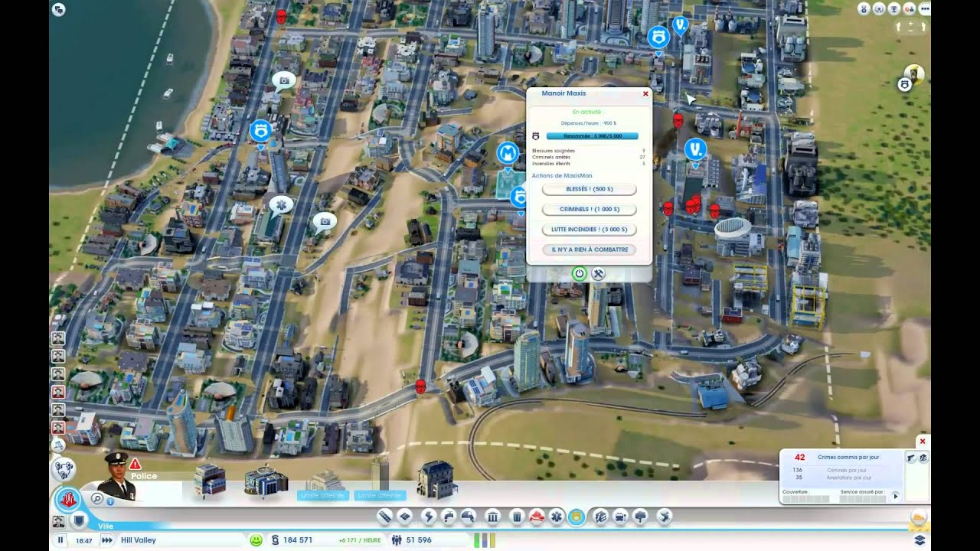
Task: Click the green happiness smiley face
Action: (x=256, y=540)
